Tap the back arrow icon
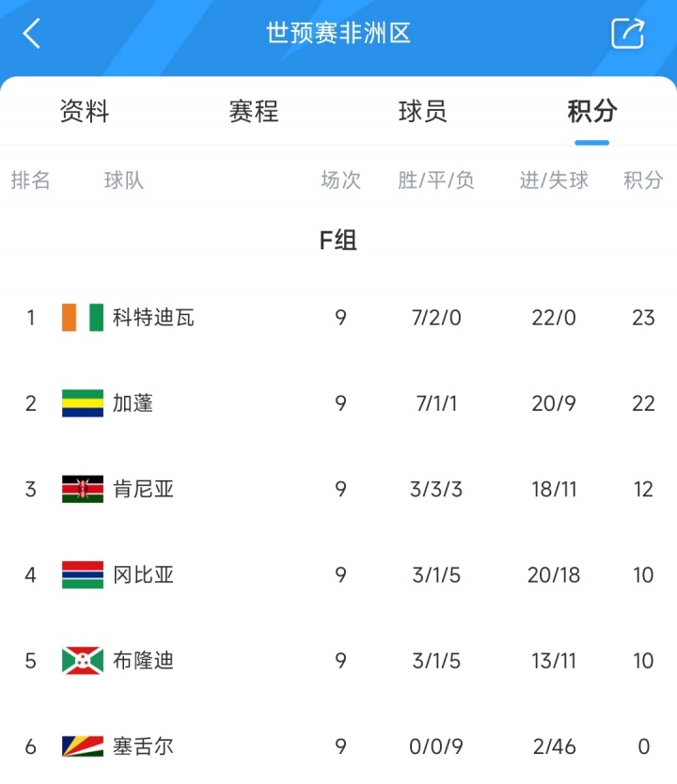Image resolution: width=677 pixels, height=784 pixels. 32,34
